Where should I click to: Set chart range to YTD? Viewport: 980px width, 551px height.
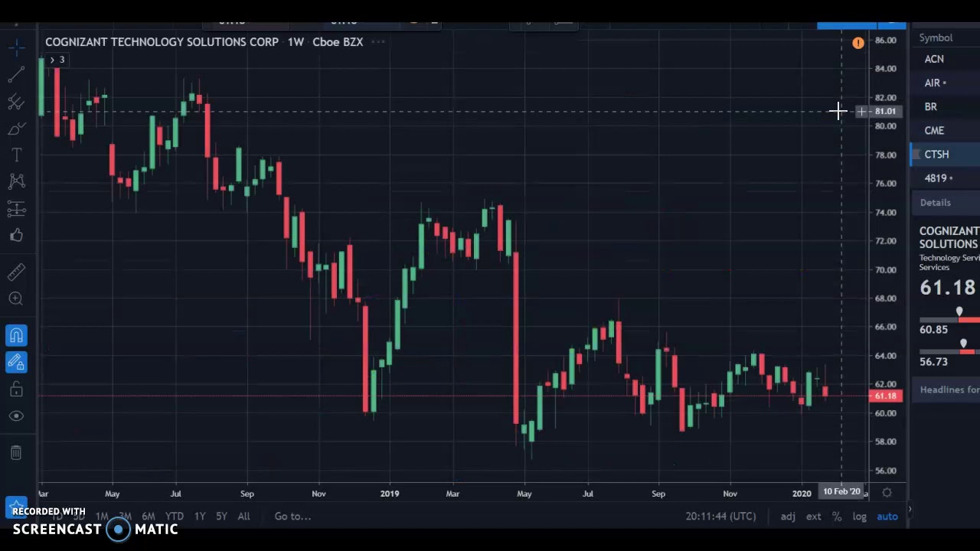[174, 517]
